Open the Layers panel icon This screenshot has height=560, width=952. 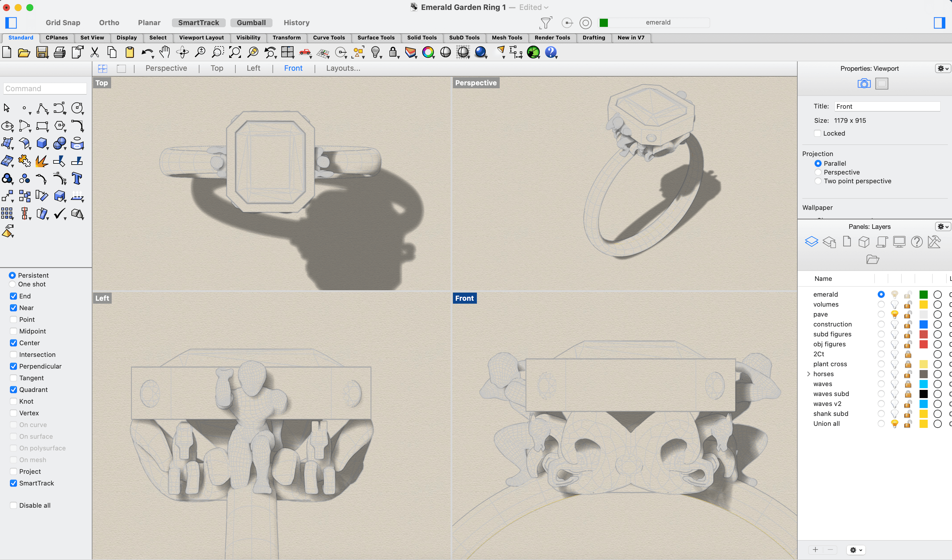pos(811,242)
